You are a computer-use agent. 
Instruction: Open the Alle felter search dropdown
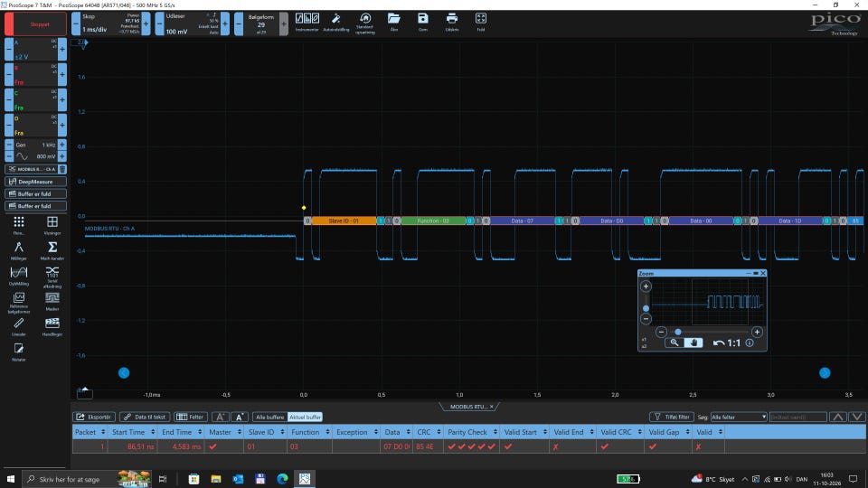pyautogui.click(x=739, y=418)
